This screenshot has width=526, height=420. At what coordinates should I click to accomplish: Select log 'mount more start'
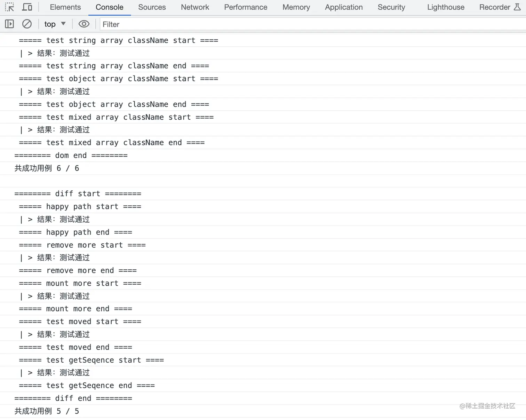point(263,284)
